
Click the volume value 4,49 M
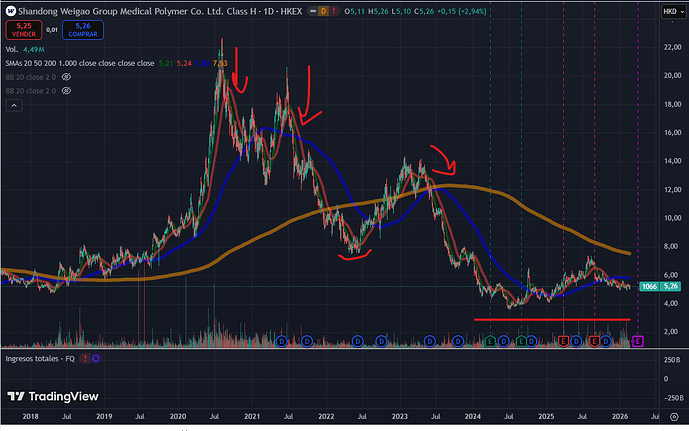click(x=33, y=49)
